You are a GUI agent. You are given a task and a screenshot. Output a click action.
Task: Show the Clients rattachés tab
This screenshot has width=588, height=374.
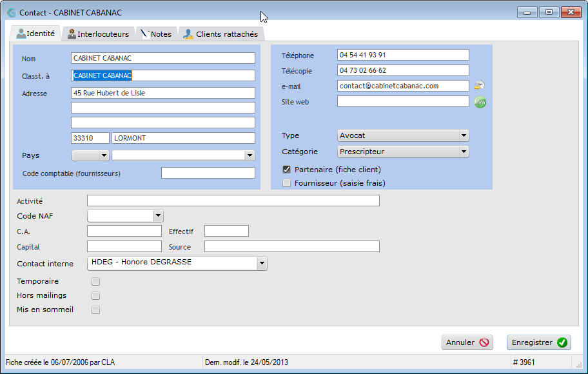[x=221, y=34]
